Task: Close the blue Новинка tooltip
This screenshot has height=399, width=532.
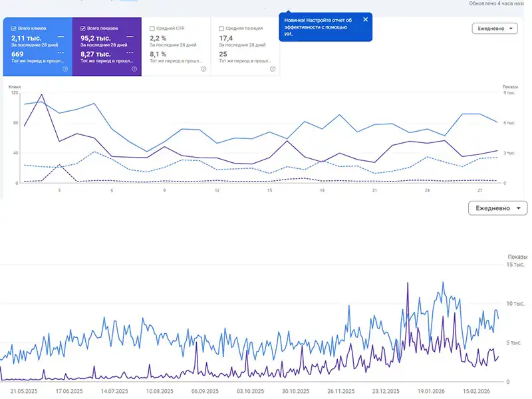Action: [x=365, y=19]
